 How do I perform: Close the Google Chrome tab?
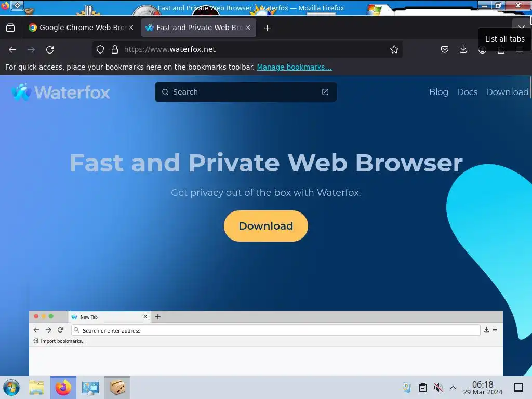pyautogui.click(x=131, y=28)
